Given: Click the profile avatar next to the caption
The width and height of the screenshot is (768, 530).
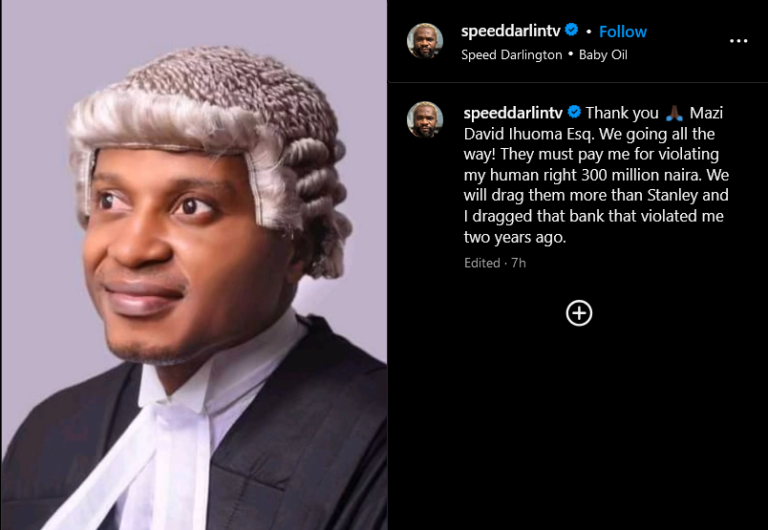Looking at the screenshot, I should pos(424,120).
